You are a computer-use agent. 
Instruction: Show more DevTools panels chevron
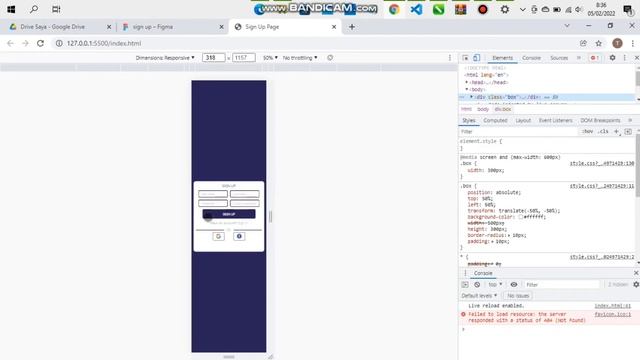pyautogui.click(x=579, y=58)
